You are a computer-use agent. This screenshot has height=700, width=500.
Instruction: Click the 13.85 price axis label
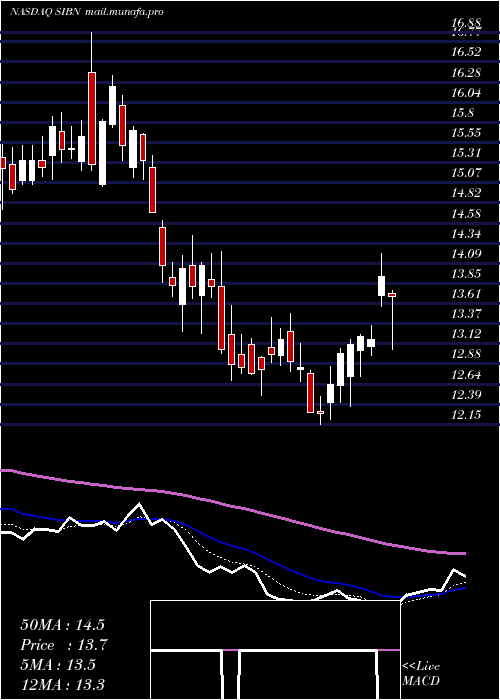[x=466, y=274]
